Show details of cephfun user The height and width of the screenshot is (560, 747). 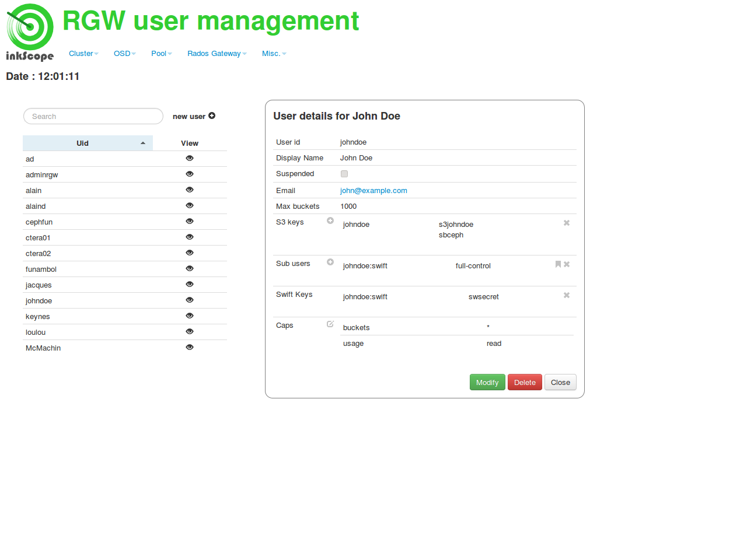pos(190,221)
